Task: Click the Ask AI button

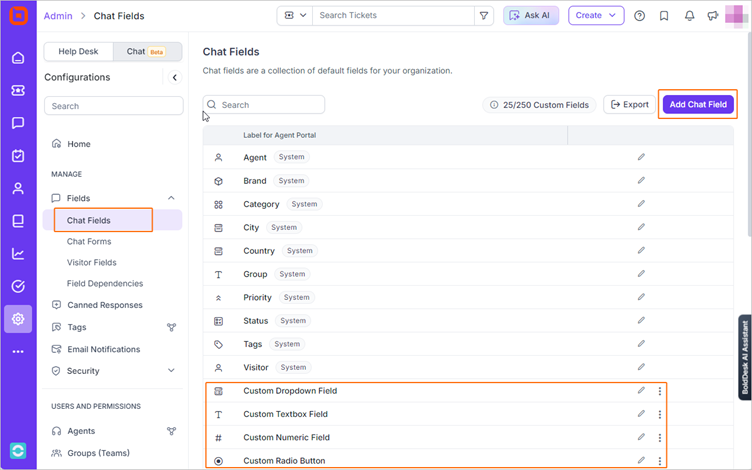Action: (x=530, y=15)
